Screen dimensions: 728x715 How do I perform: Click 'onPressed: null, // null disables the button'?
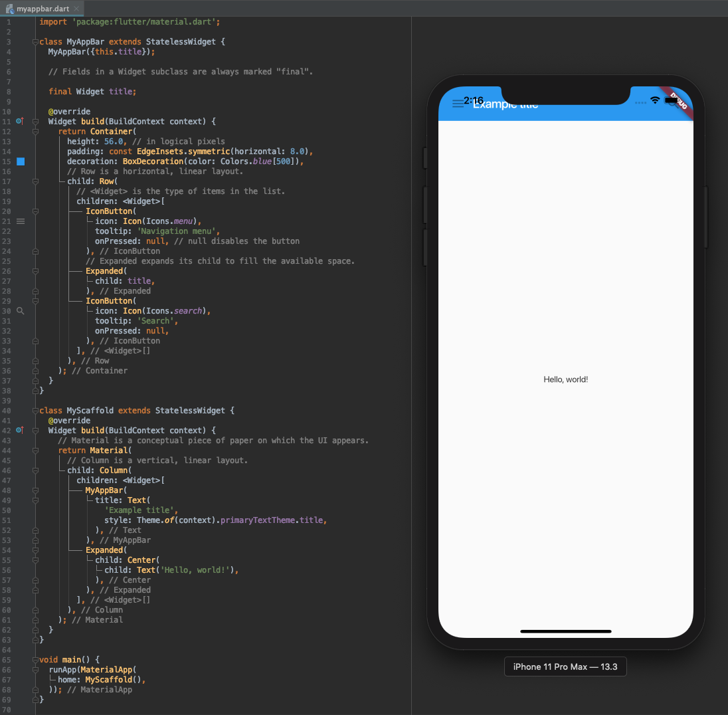(197, 241)
